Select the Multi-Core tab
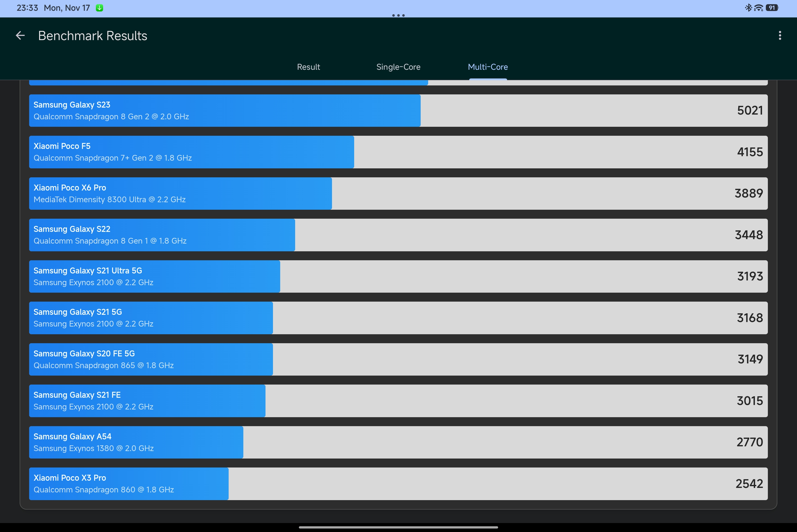This screenshot has height=532, width=797. coord(488,67)
